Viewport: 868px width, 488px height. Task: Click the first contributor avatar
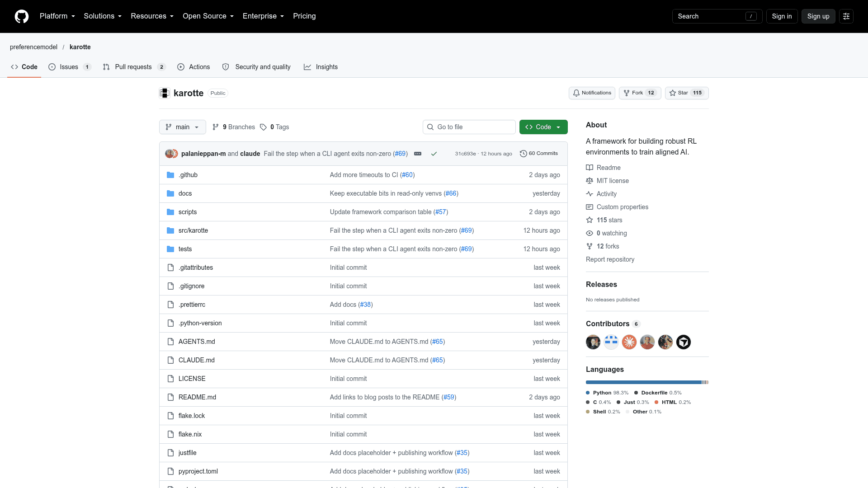(593, 342)
